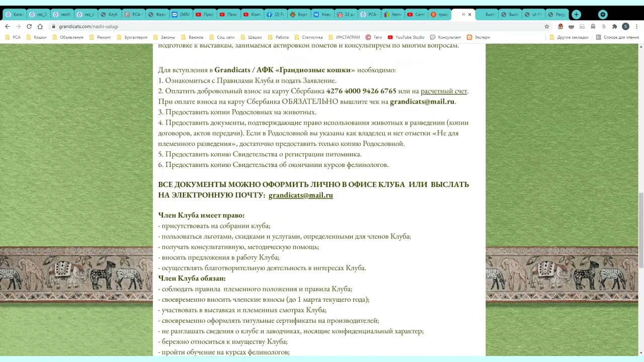Open the Законы bookmarks folder
This screenshot has width=644, height=362.
click(164, 37)
